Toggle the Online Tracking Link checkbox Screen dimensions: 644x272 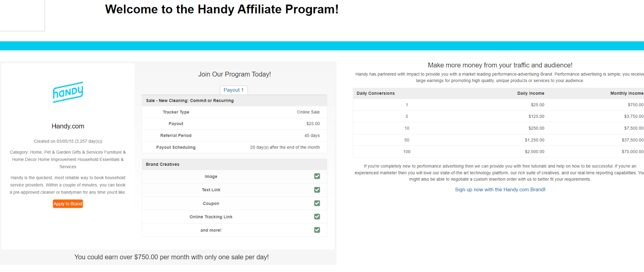pos(317,216)
